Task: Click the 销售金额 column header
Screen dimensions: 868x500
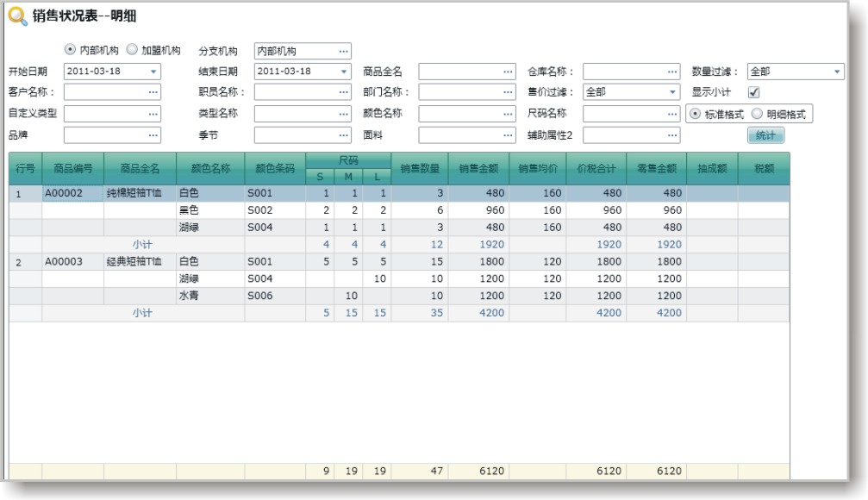Action: coord(478,169)
